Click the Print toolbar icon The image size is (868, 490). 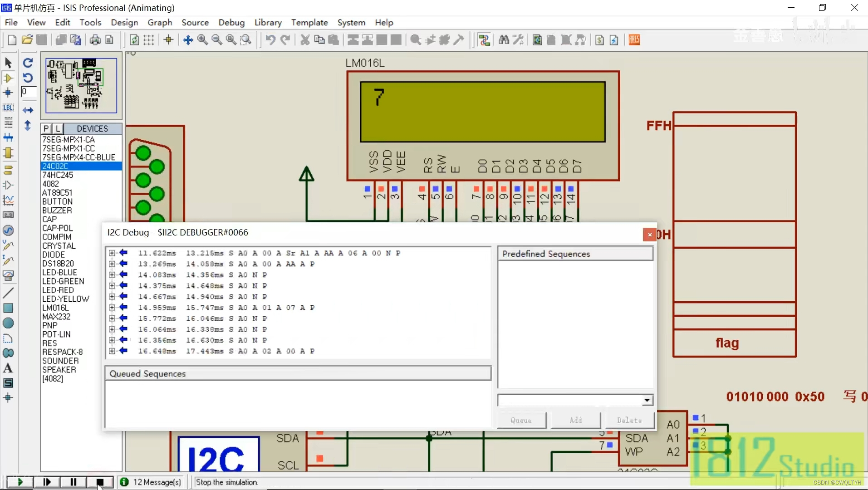pyautogui.click(x=95, y=40)
